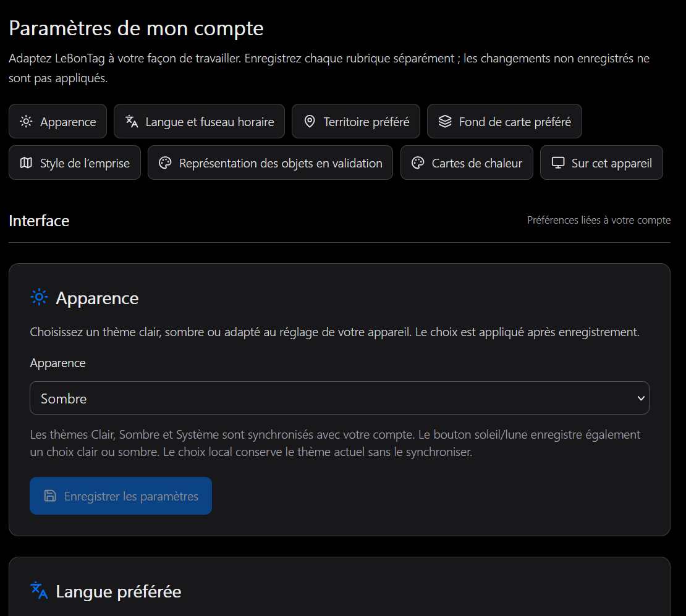Click the blue translate icon beside Langue préférée

point(39,591)
